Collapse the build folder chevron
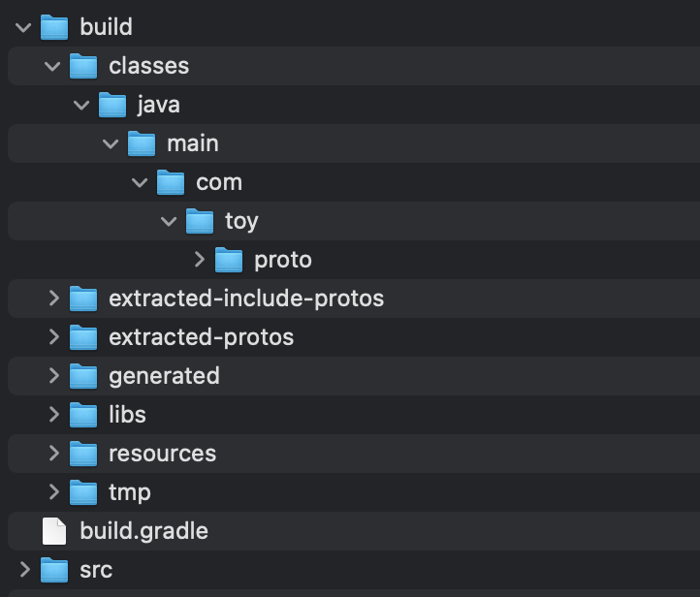This screenshot has height=597, width=700. coord(23,28)
